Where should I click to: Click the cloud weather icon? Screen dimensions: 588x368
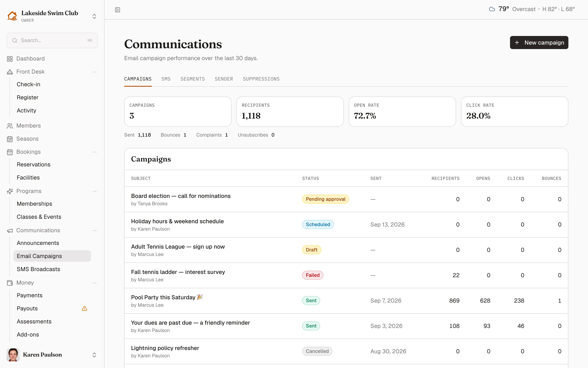pyautogui.click(x=492, y=9)
